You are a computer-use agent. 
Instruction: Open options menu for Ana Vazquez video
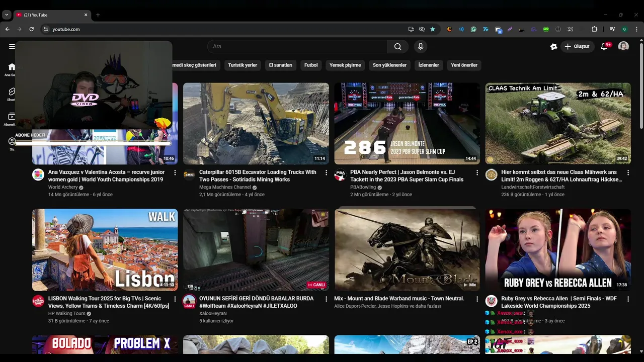(x=175, y=172)
